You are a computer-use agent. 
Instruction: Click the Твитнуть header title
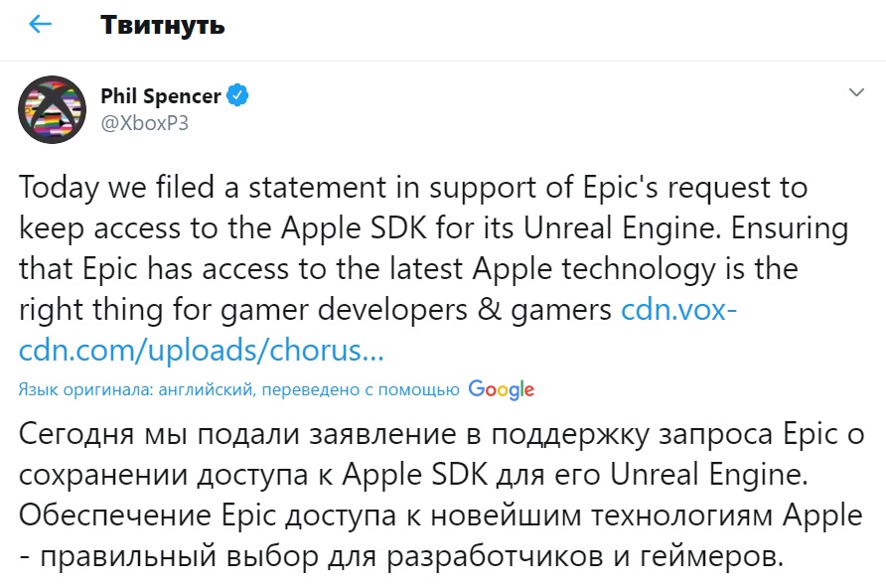pyautogui.click(x=163, y=25)
